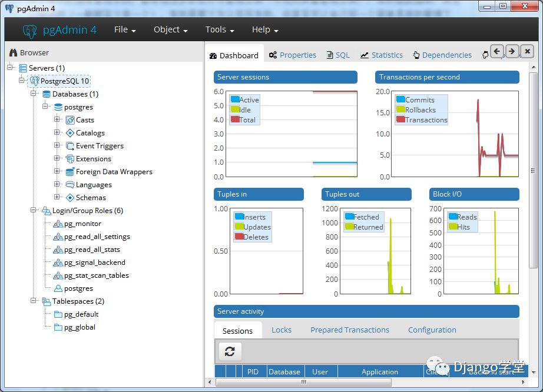Viewport: 543px width, 392px height.
Task: Click the PostgreSQL 10 elephant icon
Action: [x=35, y=81]
